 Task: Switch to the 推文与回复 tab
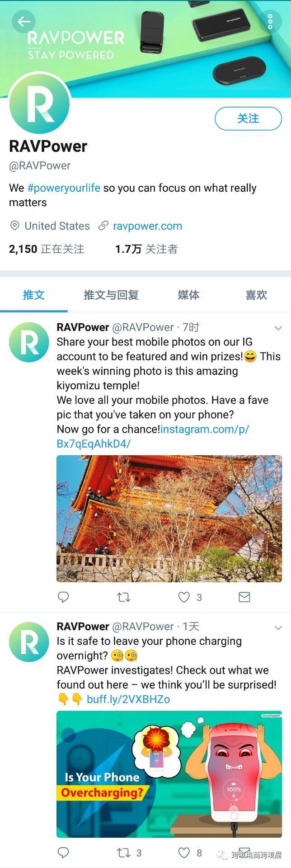111,295
